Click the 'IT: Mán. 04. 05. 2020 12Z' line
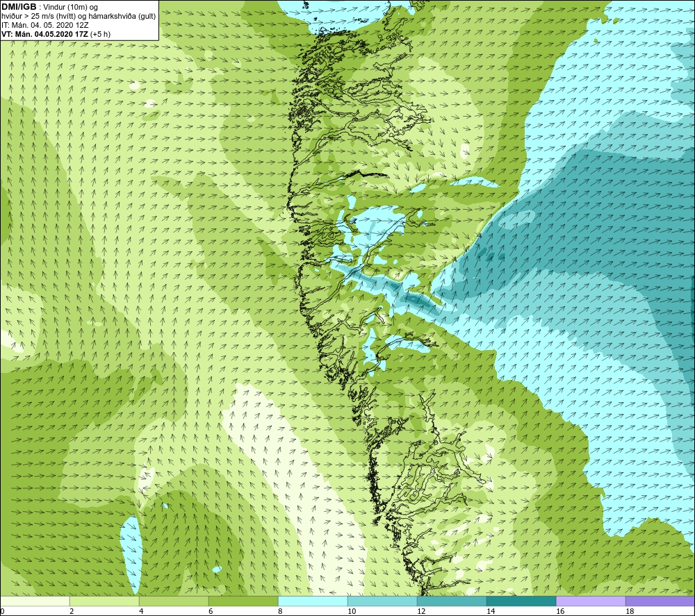Image resolution: width=695 pixels, height=616 pixels. [45, 25]
